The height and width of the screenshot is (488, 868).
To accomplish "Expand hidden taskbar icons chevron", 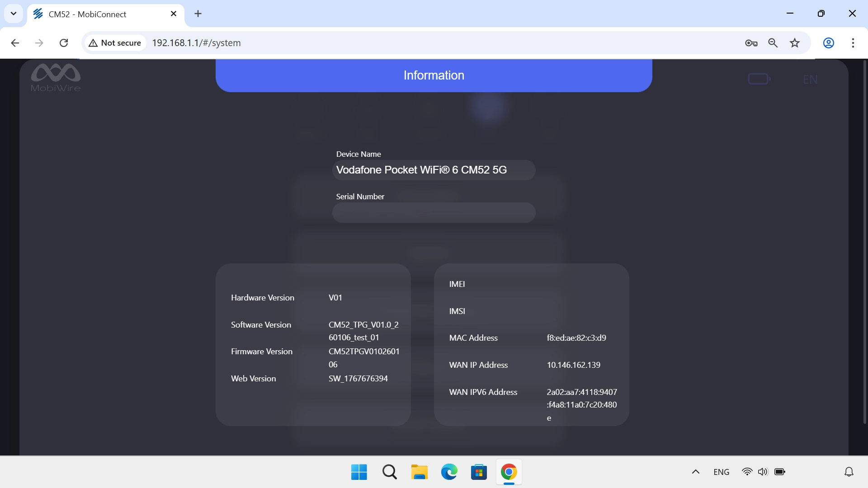I will point(695,471).
